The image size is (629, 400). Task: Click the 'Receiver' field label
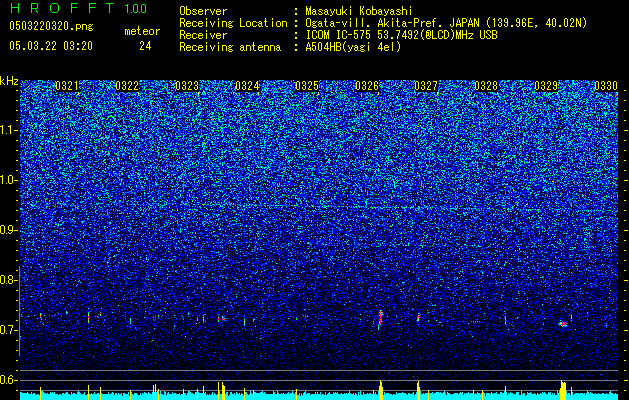pos(203,35)
